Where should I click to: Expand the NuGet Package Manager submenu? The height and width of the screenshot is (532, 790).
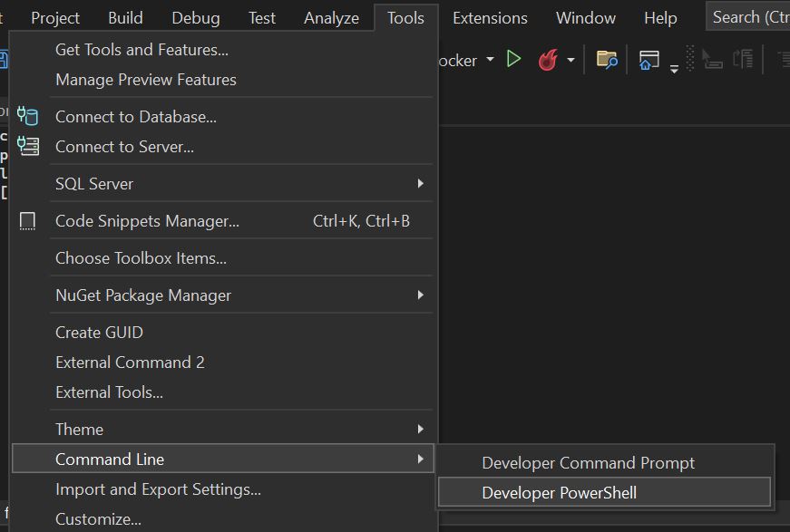coord(420,295)
